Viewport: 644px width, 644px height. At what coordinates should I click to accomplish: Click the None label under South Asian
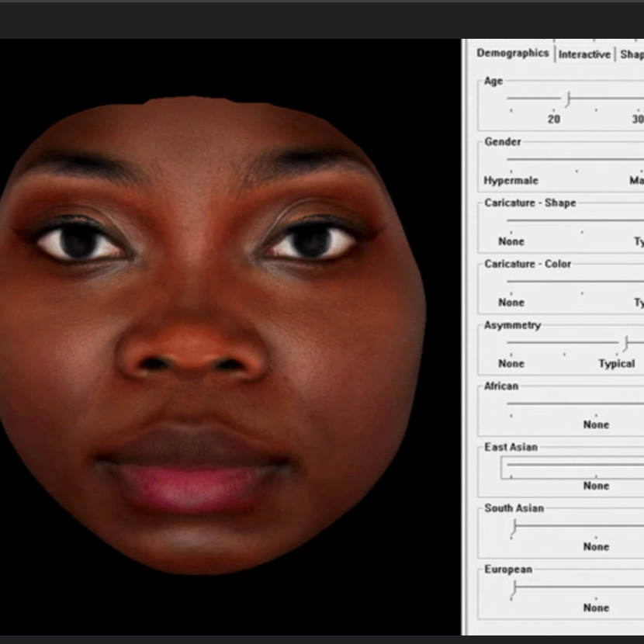click(596, 547)
